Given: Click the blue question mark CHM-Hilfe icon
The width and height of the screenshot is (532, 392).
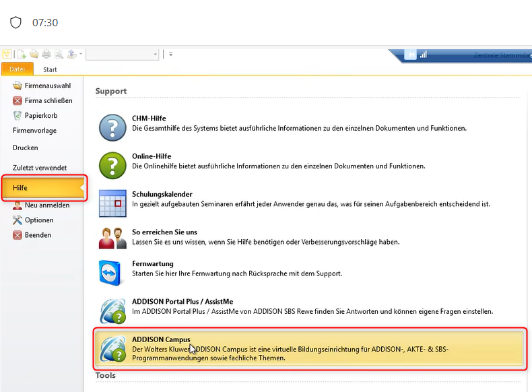Looking at the screenshot, I should [112, 127].
